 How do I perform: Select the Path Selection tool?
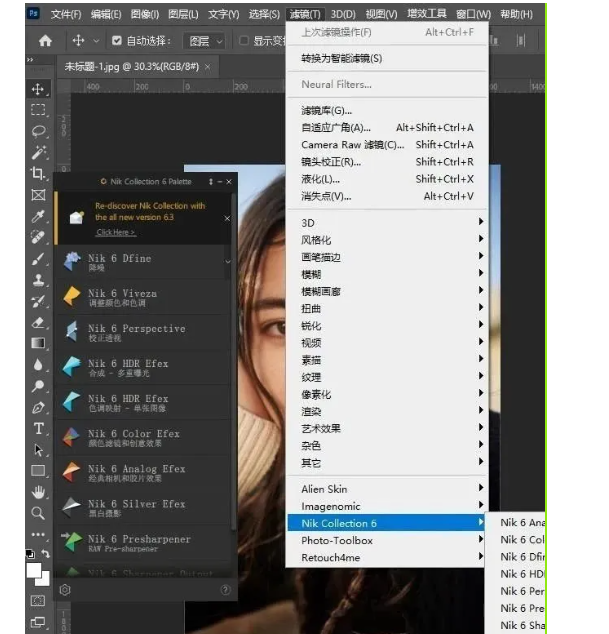(38, 450)
